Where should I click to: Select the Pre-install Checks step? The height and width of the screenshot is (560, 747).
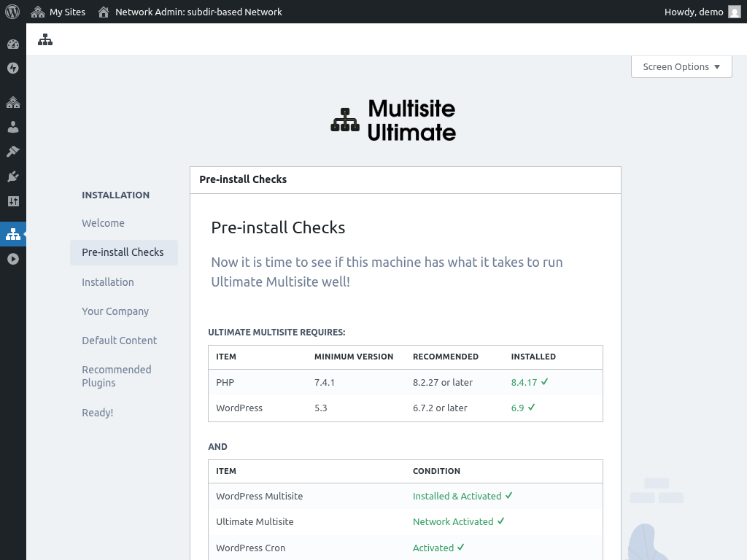[x=123, y=252]
